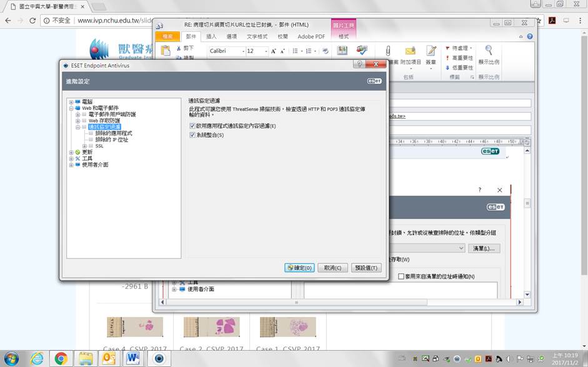
Task: Open Word from the taskbar
Action: point(132,358)
